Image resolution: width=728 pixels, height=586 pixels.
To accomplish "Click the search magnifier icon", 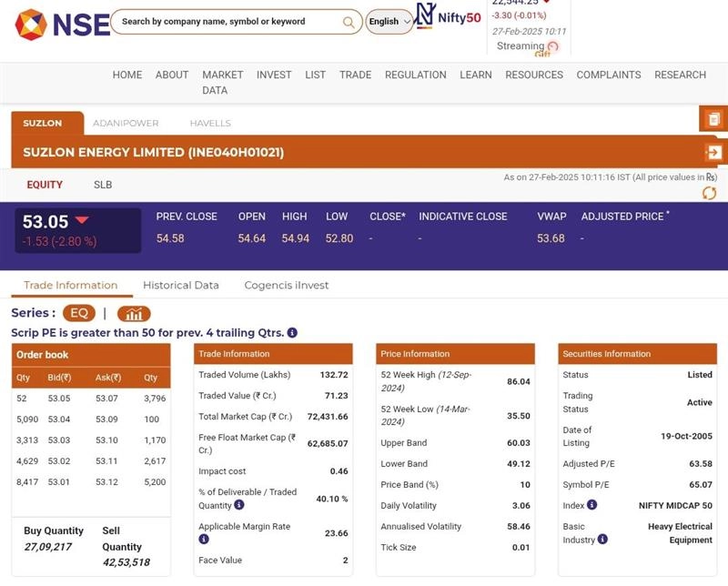I will (x=349, y=22).
